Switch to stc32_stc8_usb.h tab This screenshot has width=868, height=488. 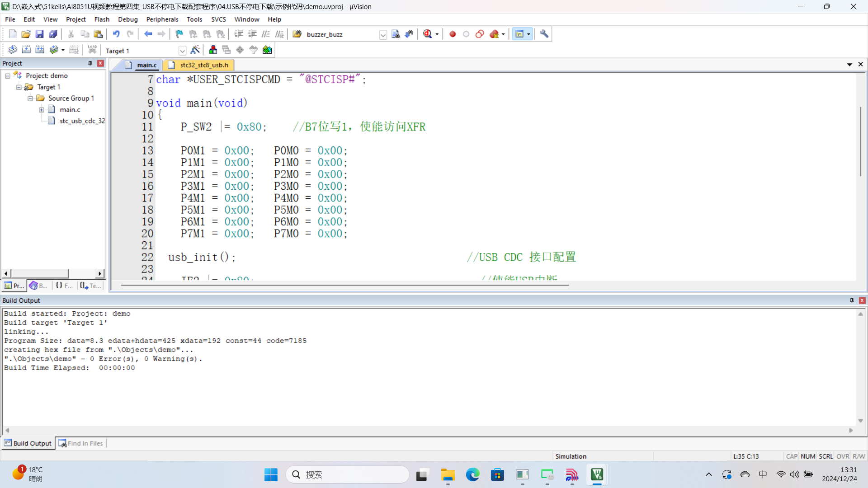coord(204,65)
